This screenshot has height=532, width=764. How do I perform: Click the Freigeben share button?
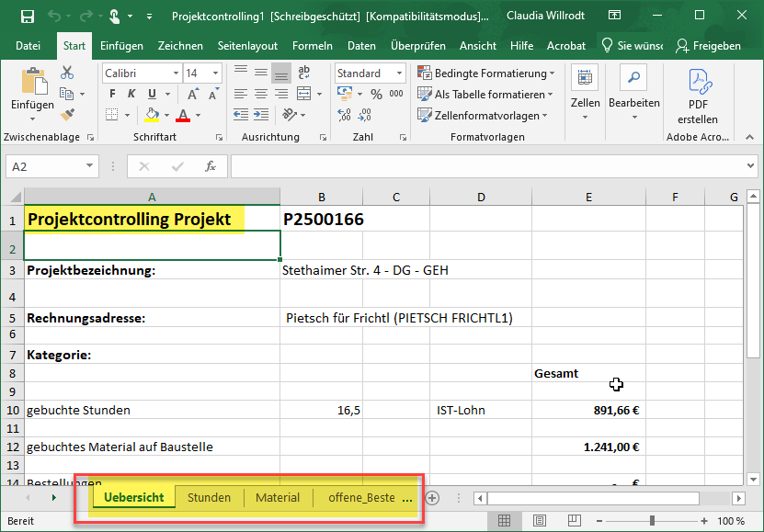pyautogui.click(x=709, y=46)
